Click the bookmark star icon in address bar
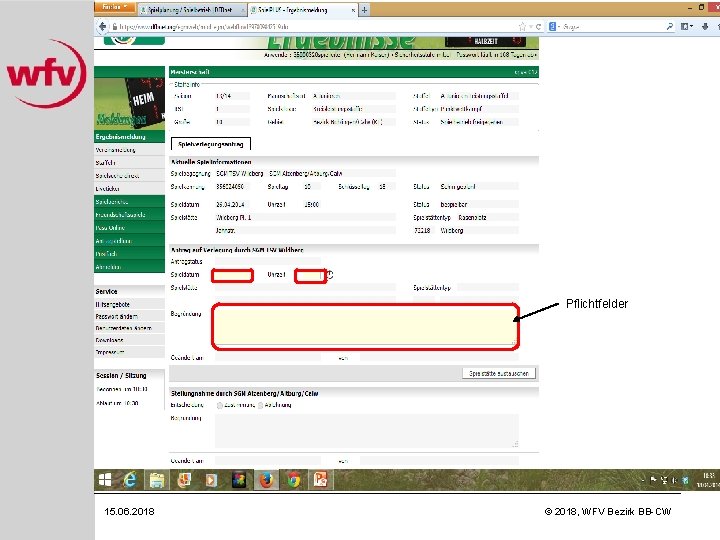Image resolution: width=720 pixels, height=540 pixels. click(x=522, y=27)
